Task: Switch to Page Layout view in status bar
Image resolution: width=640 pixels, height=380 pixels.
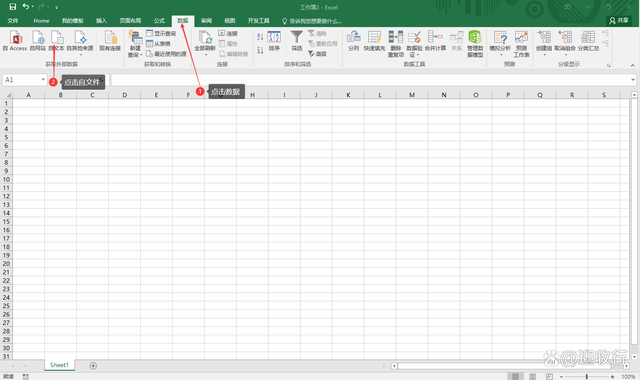Action: [x=533, y=376]
